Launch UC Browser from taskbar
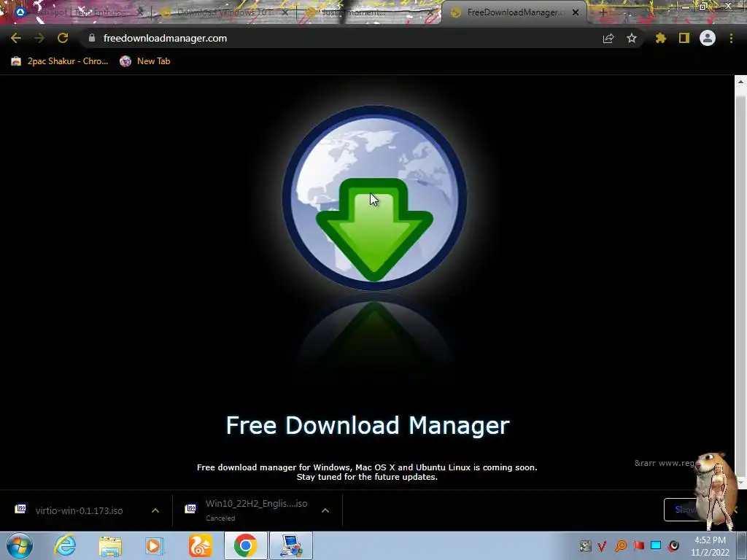Viewport: 747px width, 560px height. tap(200, 545)
